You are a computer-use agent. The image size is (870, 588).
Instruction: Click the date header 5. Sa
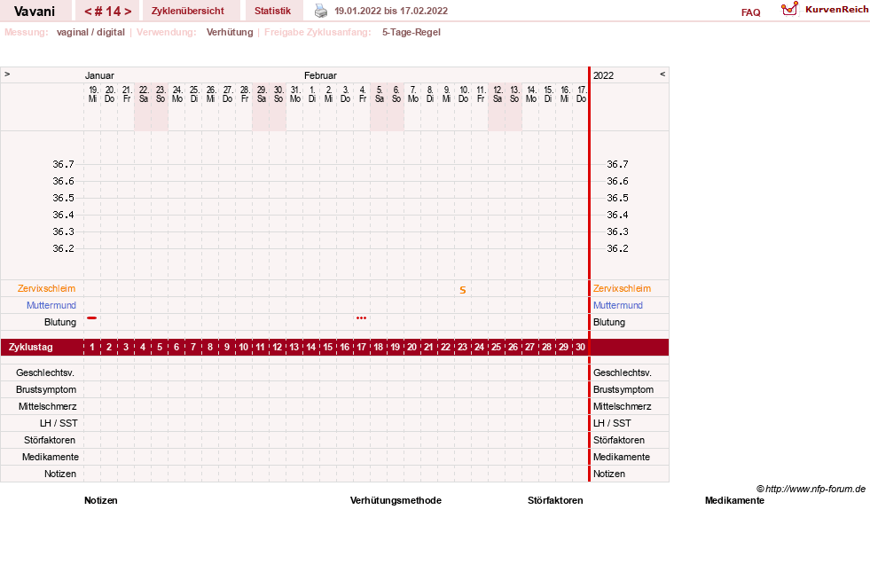[379, 94]
